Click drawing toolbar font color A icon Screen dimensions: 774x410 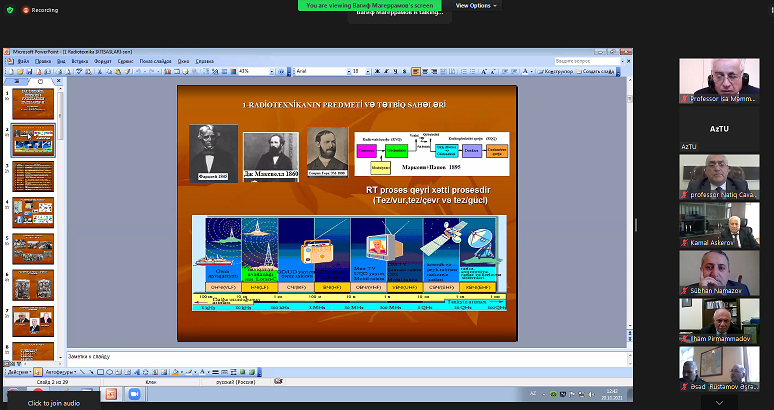(x=202, y=372)
